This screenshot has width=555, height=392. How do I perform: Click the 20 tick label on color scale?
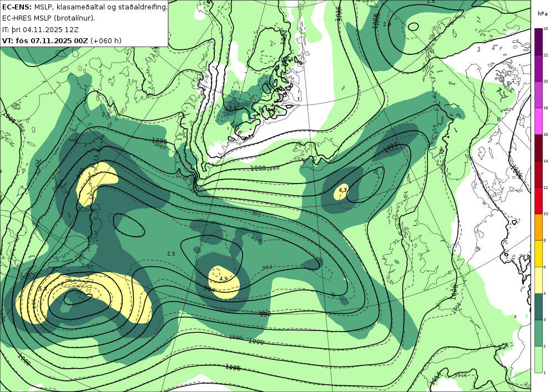(x=546, y=82)
